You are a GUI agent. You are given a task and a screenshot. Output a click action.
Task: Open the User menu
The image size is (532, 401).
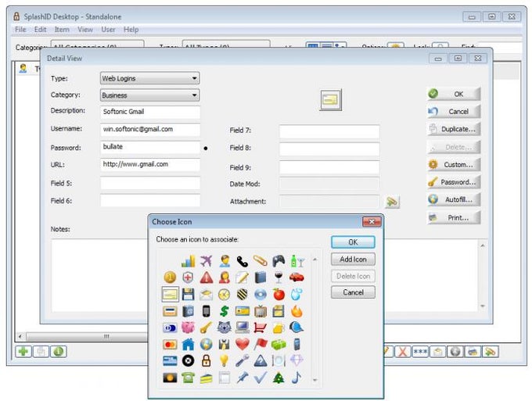(108, 30)
